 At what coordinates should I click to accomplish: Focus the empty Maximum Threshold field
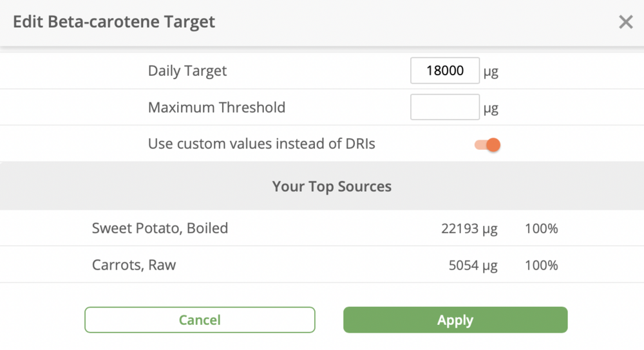[x=445, y=107]
